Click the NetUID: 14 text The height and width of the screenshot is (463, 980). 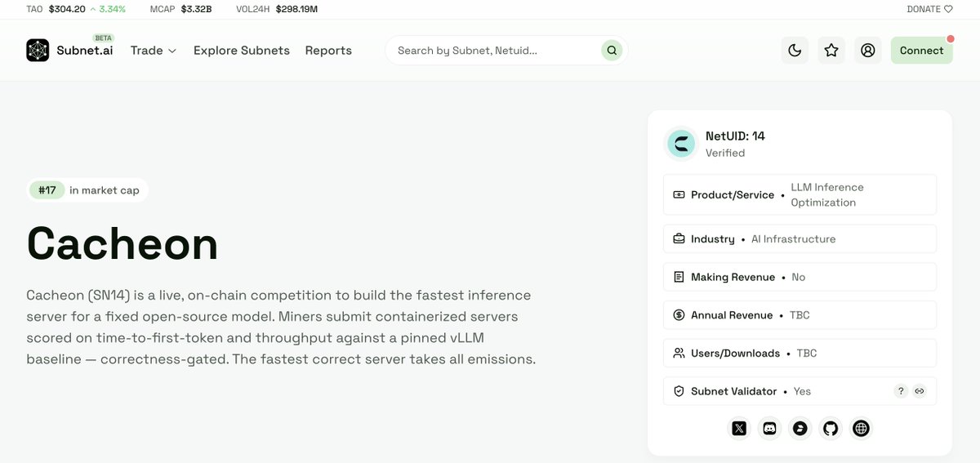coord(735,136)
